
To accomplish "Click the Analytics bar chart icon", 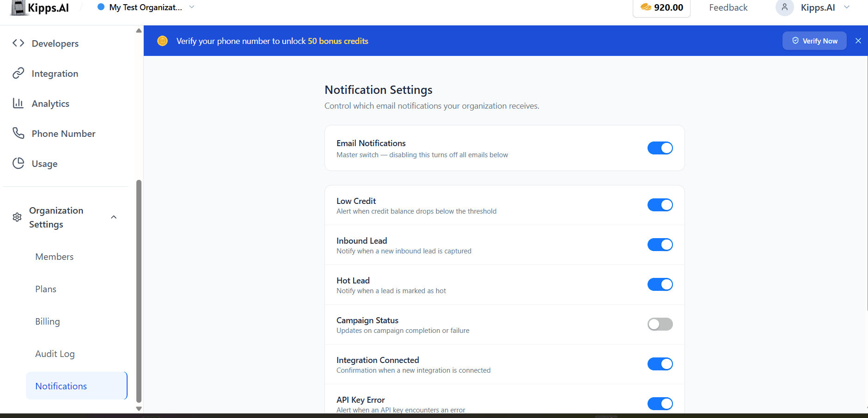I will tap(18, 103).
